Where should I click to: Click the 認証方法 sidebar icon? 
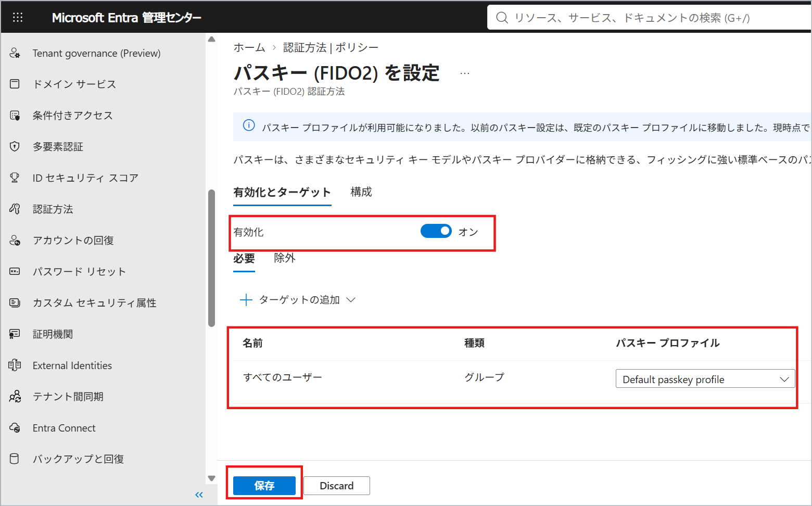(15, 209)
